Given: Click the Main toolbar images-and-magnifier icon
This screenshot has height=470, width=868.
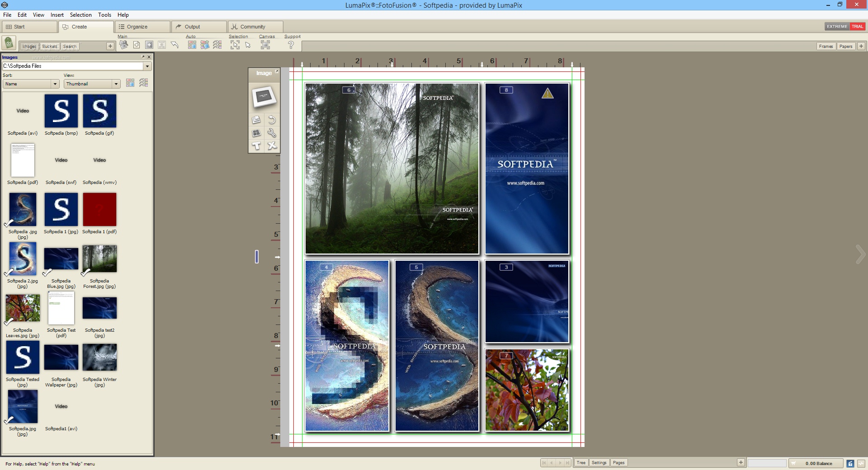Looking at the screenshot, I should [123, 45].
